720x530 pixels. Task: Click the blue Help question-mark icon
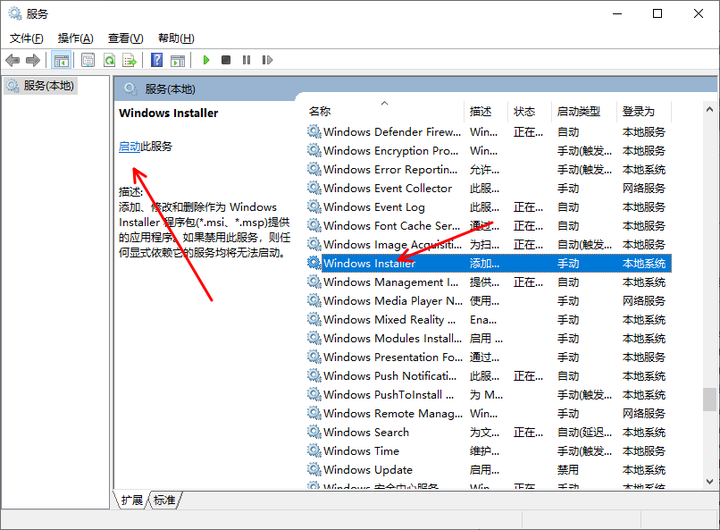click(x=157, y=60)
